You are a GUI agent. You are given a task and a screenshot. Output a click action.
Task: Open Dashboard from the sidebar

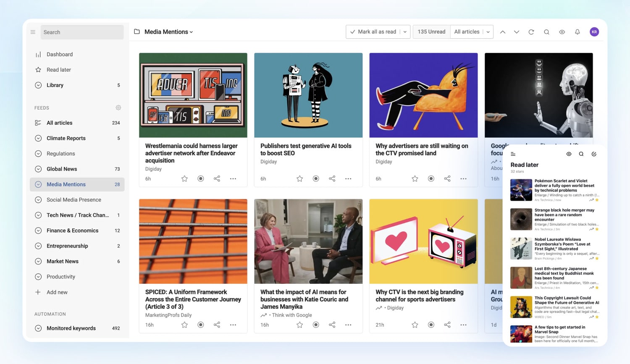60,55
